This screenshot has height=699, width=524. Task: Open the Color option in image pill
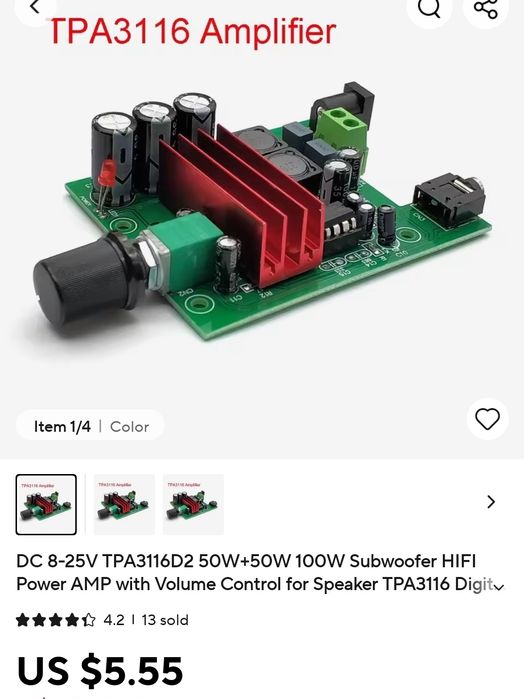point(129,427)
